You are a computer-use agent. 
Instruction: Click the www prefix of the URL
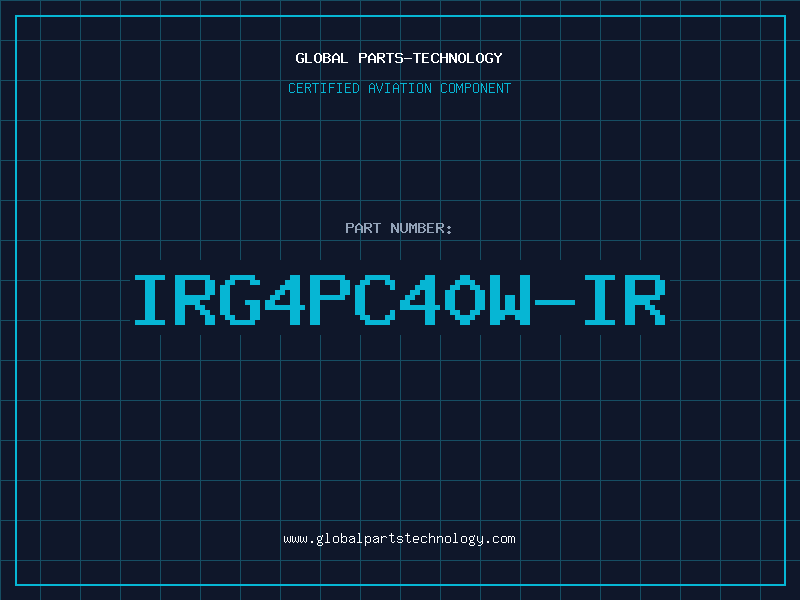[x=295, y=539]
